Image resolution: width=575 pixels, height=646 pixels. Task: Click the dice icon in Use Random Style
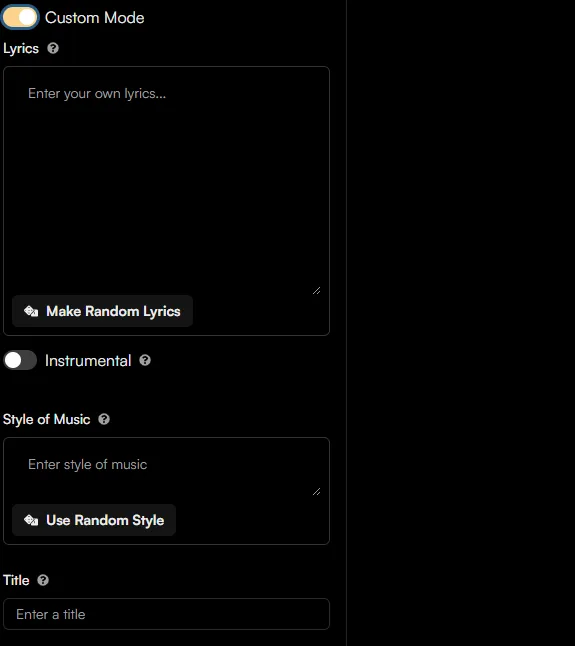pyautogui.click(x=31, y=520)
